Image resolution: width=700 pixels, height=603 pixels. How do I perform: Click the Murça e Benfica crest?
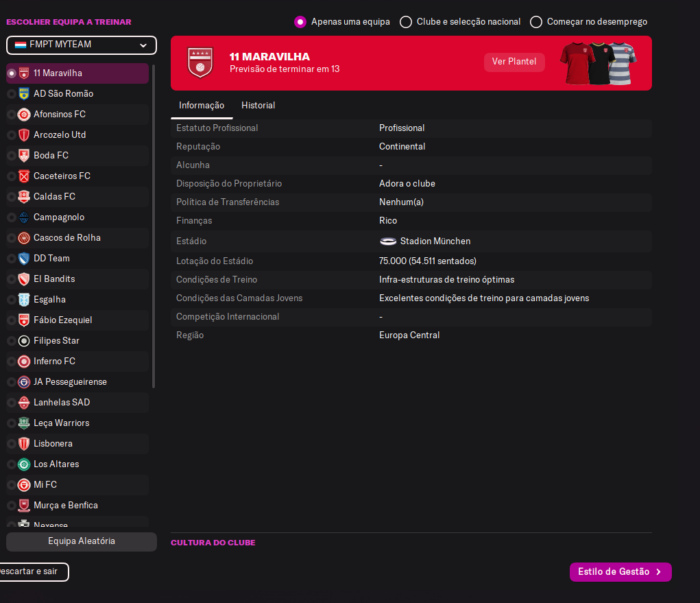[x=24, y=505]
